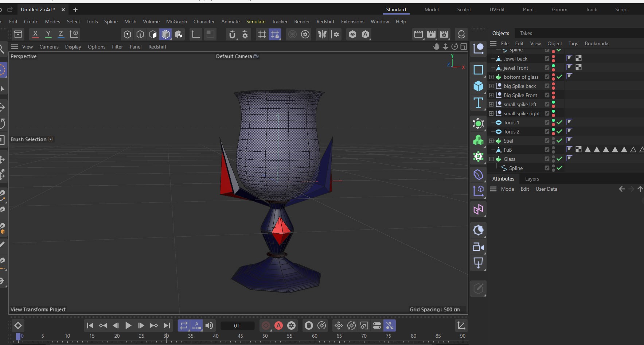The height and width of the screenshot is (345, 644).
Task: Collapse the Glass object hierarchy
Action: click(491, 159)
